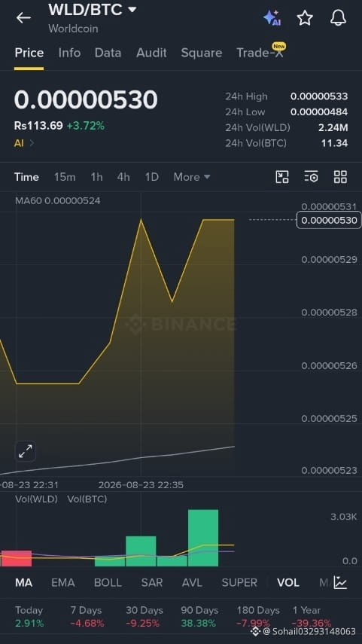The width and height of the screenshot is (362, 644).
Task: Toggle the MA indicator
Action: (24, 583)
